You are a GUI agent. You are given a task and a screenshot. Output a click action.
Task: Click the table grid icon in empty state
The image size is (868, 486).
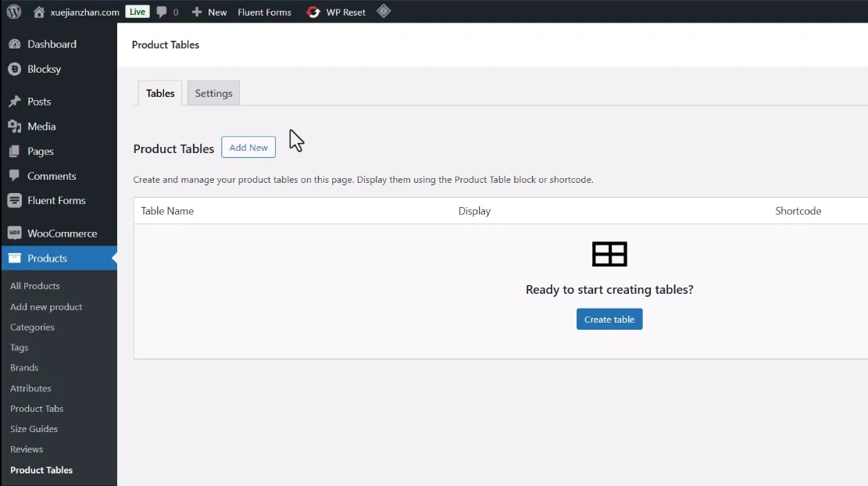pyautogui.click(x=609, y=254)
